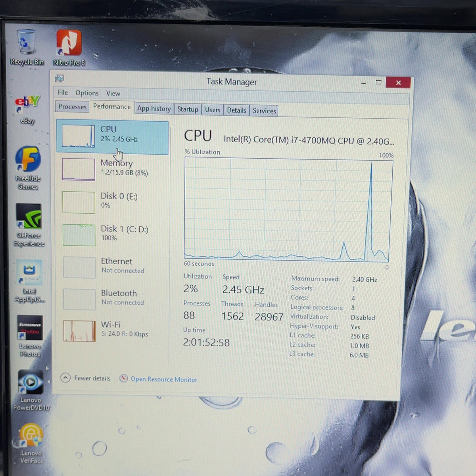
Task: Open the Options menu
Action: [x=87, y=93]
